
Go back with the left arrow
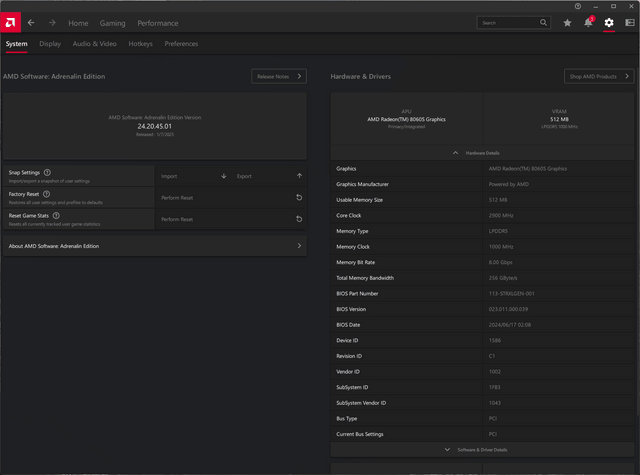coord(31,23)
